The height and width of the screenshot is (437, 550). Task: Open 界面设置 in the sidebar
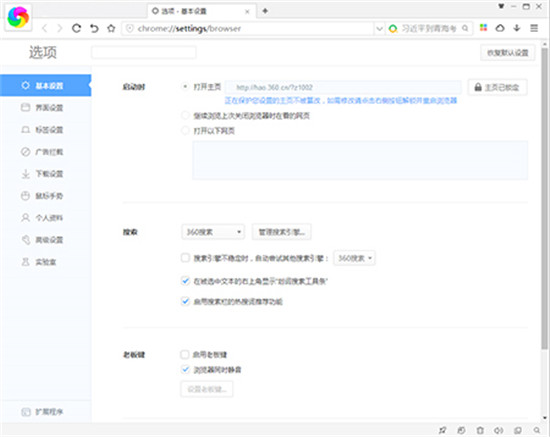coord(46,107)
